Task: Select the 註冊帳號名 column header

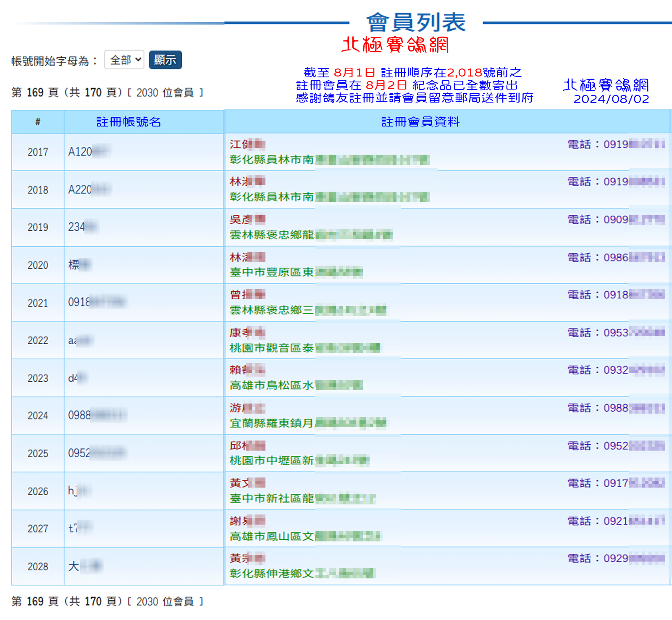Action: [x=129, y=122]
